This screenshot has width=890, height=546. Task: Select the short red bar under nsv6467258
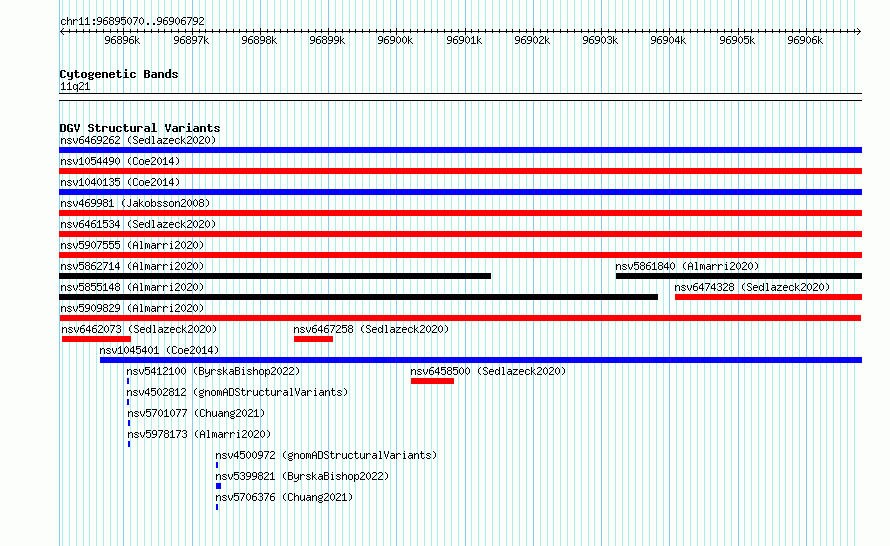pyautogui.click(x=313, y=339)
